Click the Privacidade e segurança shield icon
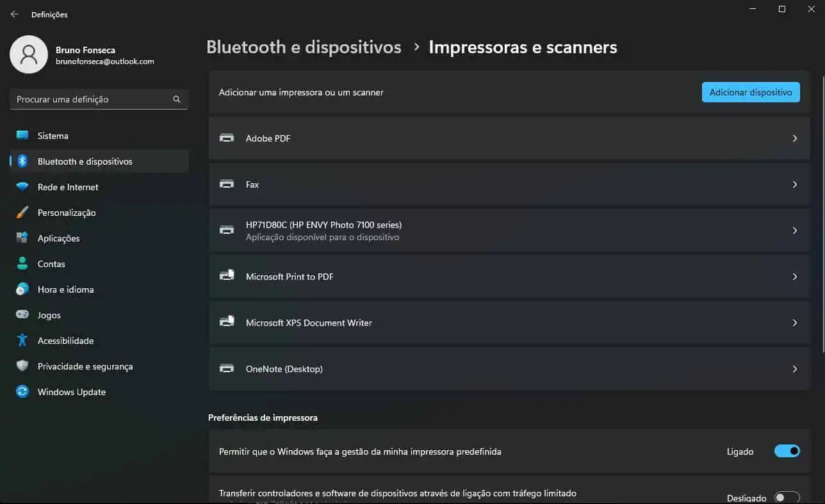The image size is (825, 504). (22, 366)
